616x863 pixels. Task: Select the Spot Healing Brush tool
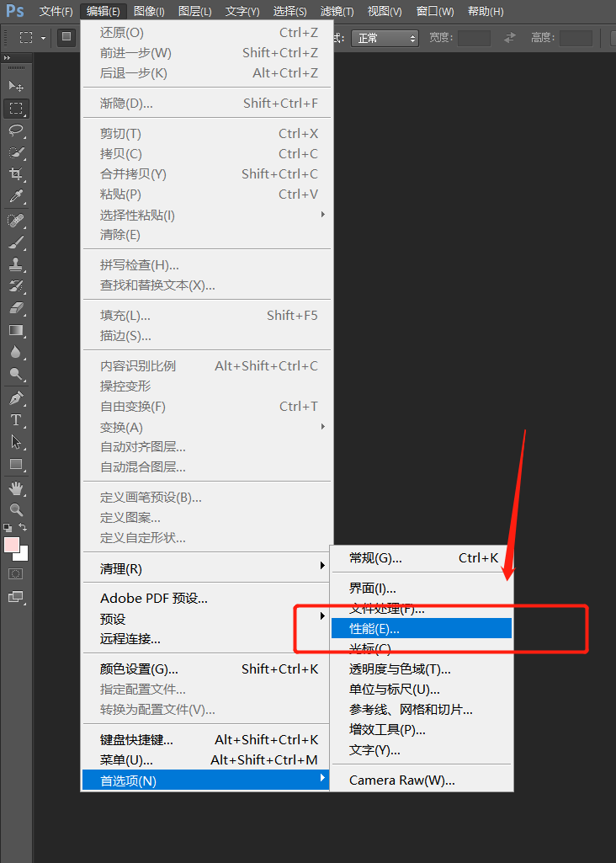(16, 221)
